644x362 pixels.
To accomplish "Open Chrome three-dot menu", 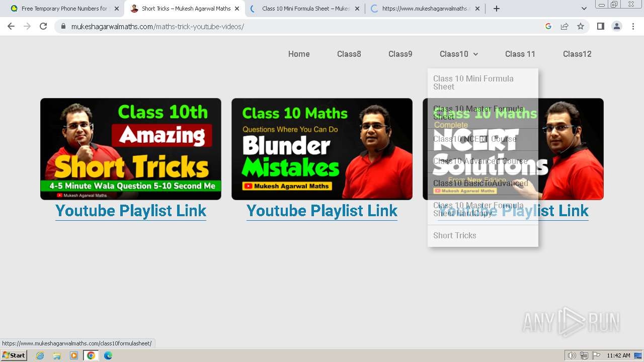I will 633,26.
